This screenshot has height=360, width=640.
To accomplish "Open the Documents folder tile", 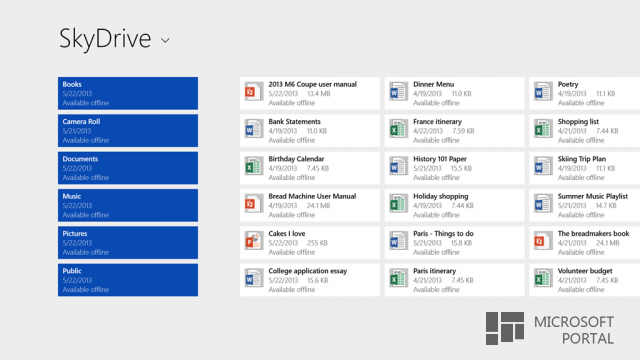I will point(128,168).
